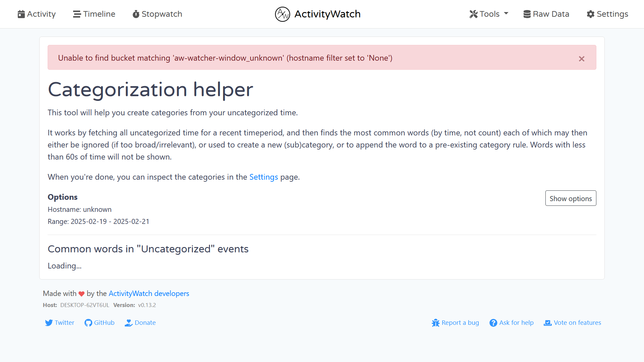Click the ActivityWatch logo icon
The height and width of the screenshot is (362, 644).
[x=282, y=14]
